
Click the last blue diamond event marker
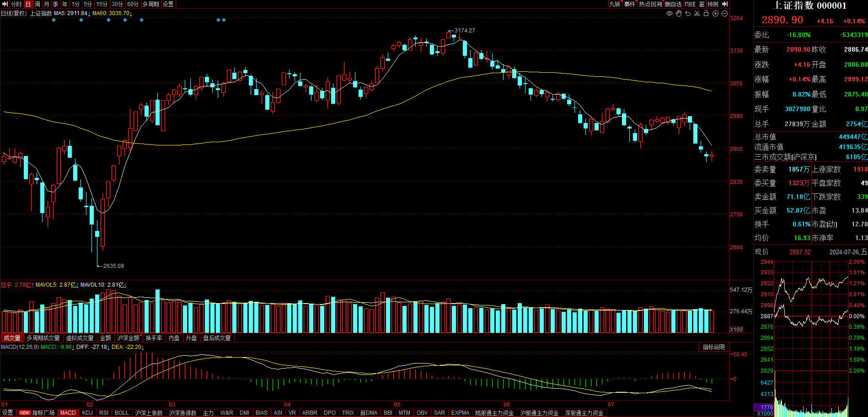(x=224, y=20)
